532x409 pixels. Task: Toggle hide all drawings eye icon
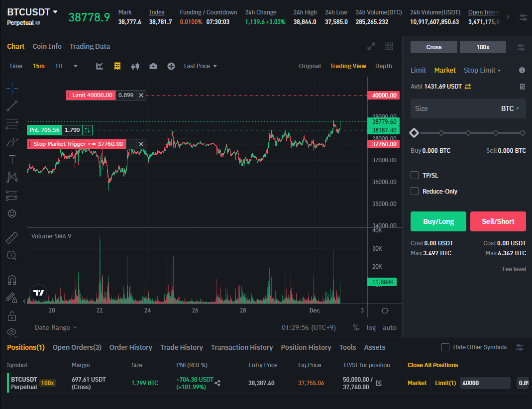11,332
